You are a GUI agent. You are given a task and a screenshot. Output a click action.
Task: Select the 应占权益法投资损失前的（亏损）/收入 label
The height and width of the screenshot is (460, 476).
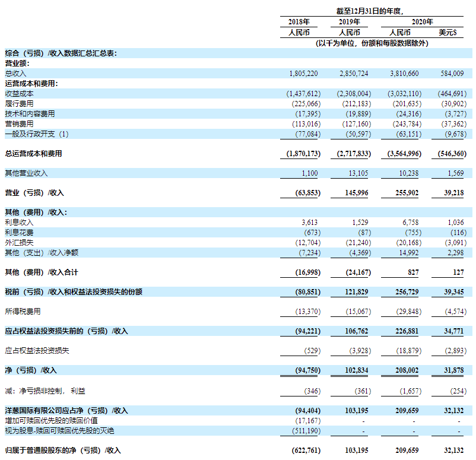pyautogui.click(x=66, y=331)
